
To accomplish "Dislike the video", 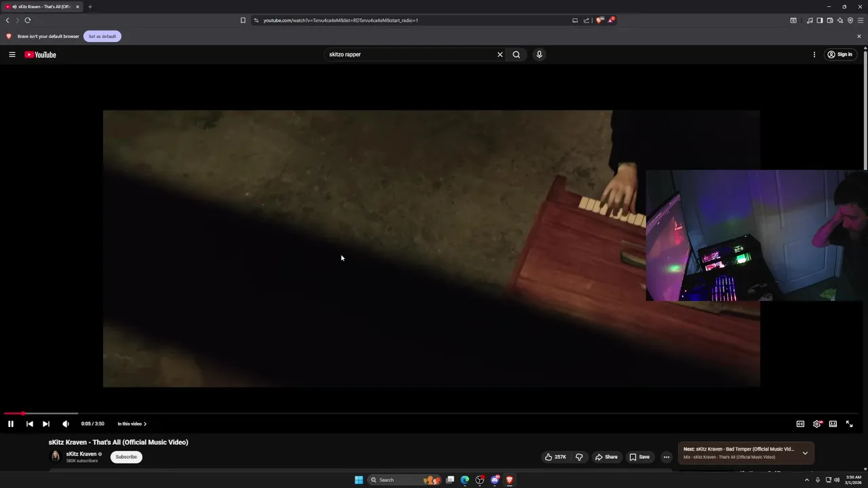I will click(x=579, y=457).
